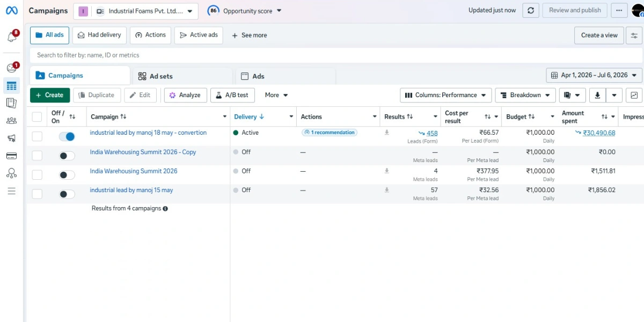This screenshot has height=322, width=644.
Task: Click the profile avatar at top right
Action: [x=638, y=10]
